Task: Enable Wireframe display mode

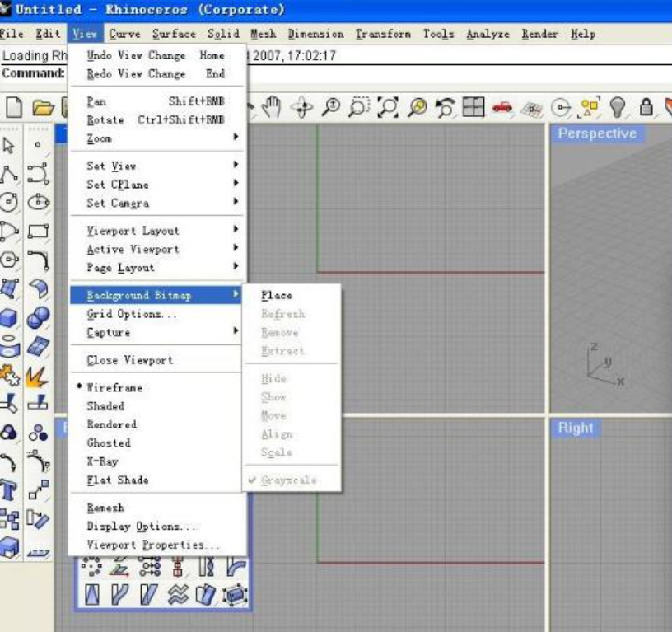Action: 114,387
